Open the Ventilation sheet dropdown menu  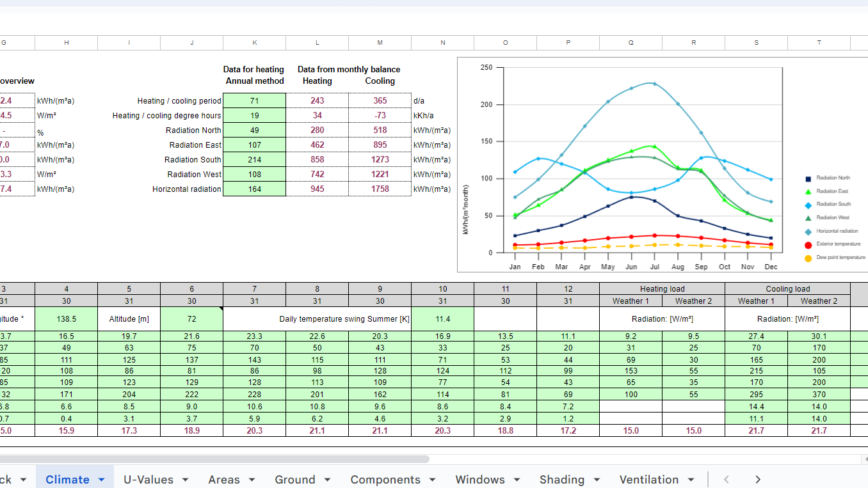(x=690, y=479)
